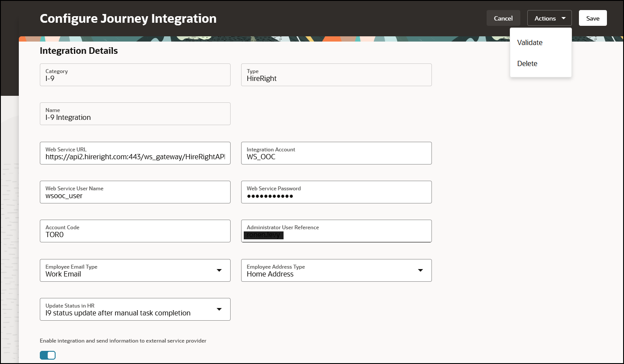The image size is (624, 364).
Task: Click into the Account Code field
Action: coord(135,234)
